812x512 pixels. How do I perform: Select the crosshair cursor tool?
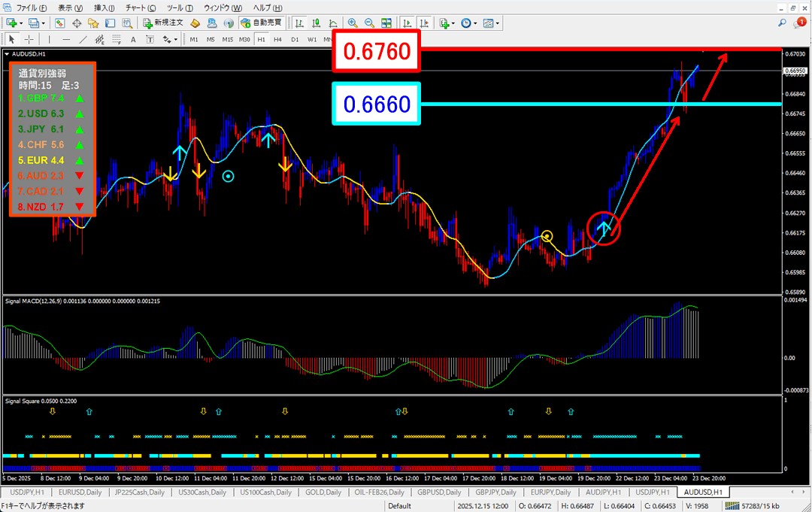pos(29,39)
